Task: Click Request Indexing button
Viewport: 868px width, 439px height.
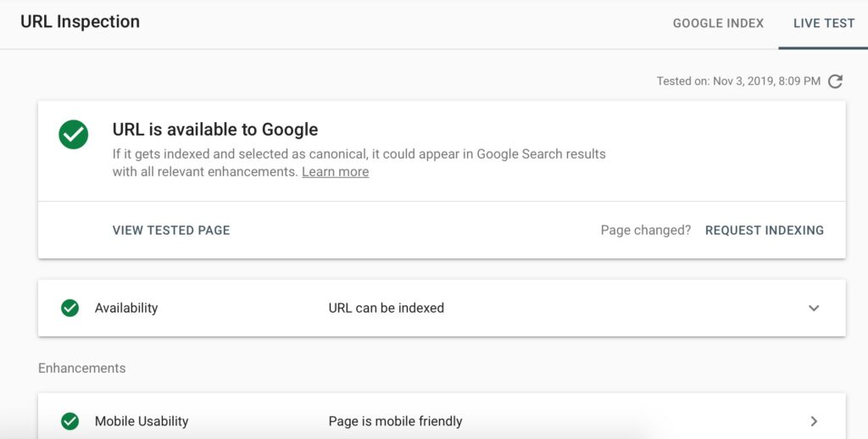Action: [765, 231]
